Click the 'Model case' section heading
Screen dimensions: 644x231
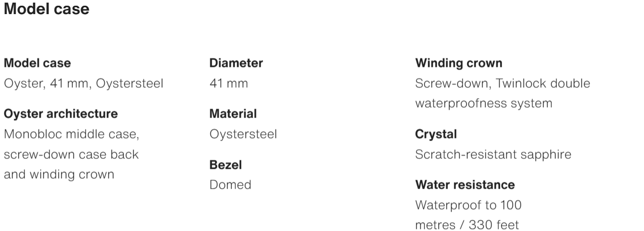[x=46, y=9]
